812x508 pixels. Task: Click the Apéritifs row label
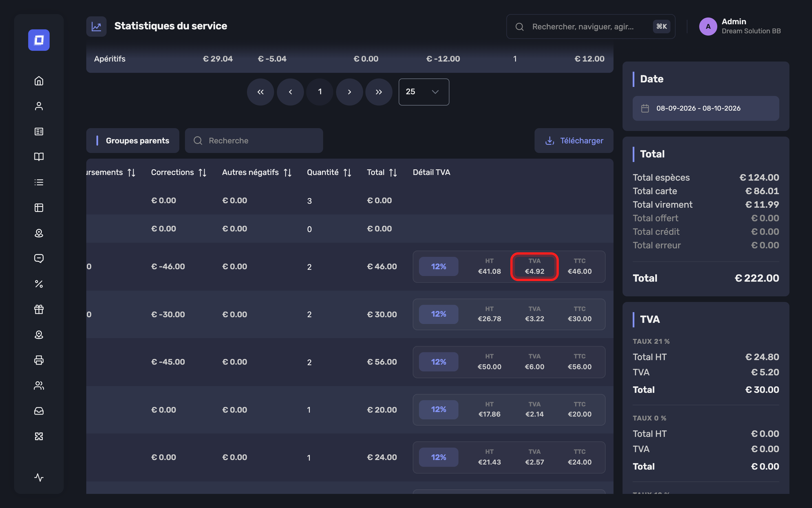click(x=110, y=59)
